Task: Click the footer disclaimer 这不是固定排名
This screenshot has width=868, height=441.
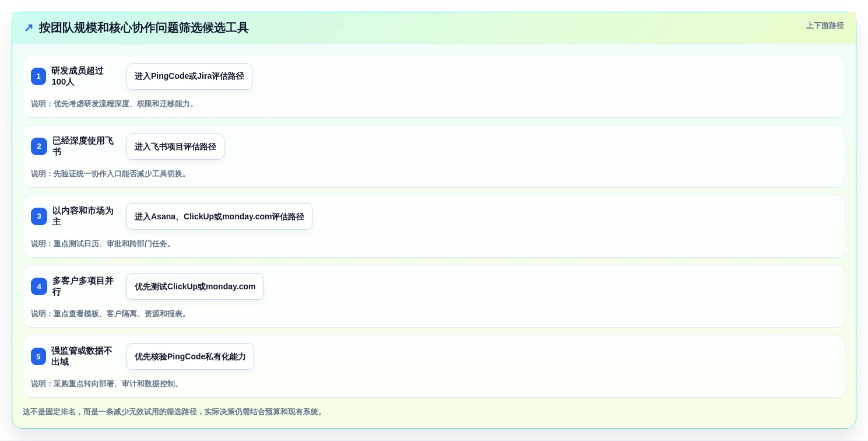Action: pyautogui.click(x=174, y=412)
